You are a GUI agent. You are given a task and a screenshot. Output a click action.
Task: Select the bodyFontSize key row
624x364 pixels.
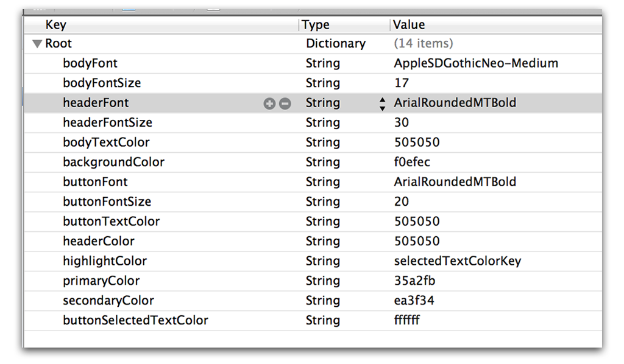pos(102,83)
